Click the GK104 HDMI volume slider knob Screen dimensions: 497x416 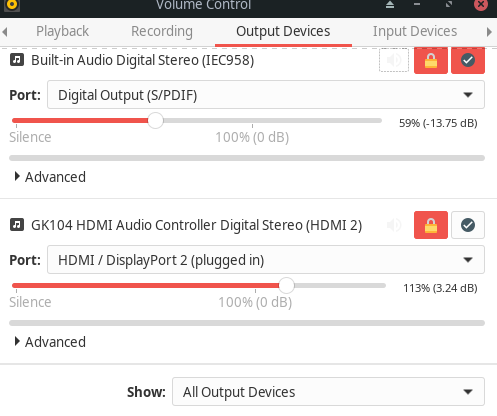click(286, 285)
